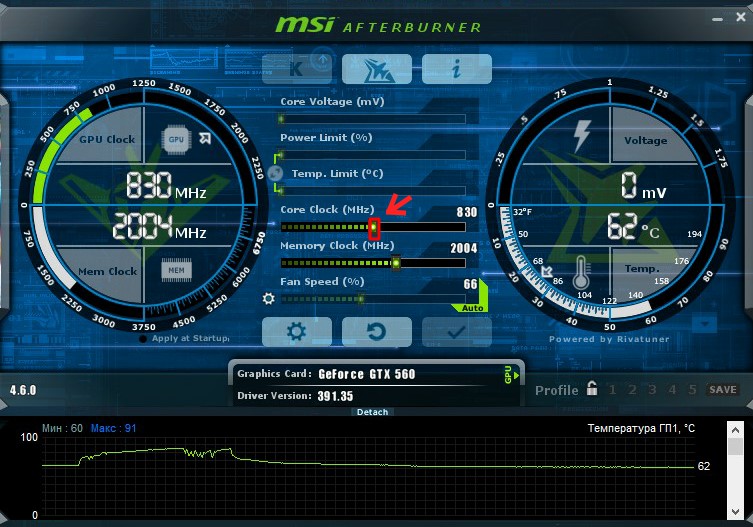The width and height of the screenshot is (753, 527).
Task: Select profile slot 2
Action: click(632, 390)
